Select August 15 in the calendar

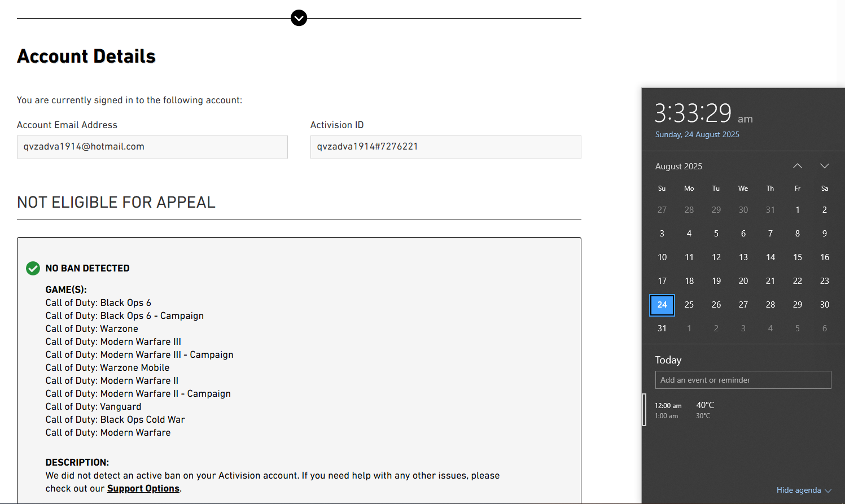pos(798,257)
